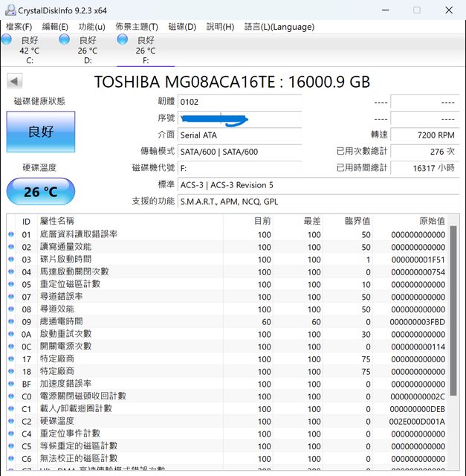Open the 說明(H) menu
Screen dimensions: 466x476
coord(220,27)
